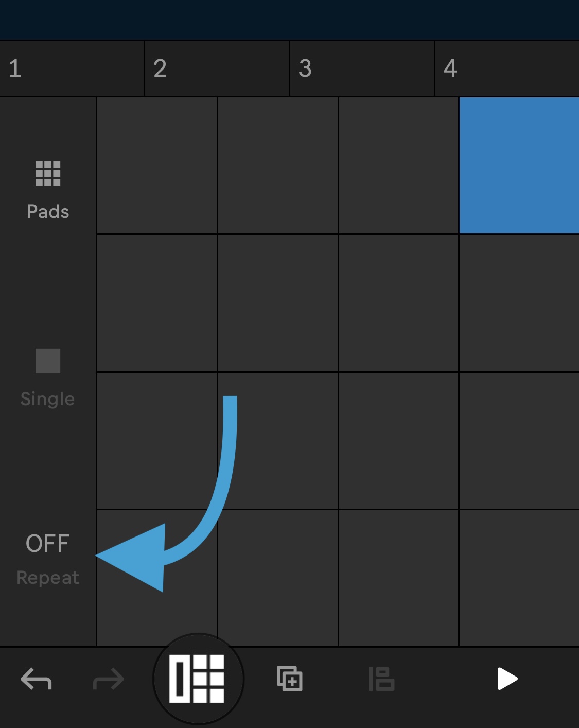The height and width of the screenshot is (728, 579).
Task: Tap the first pad in the second row
Action: tap(157, 303)
